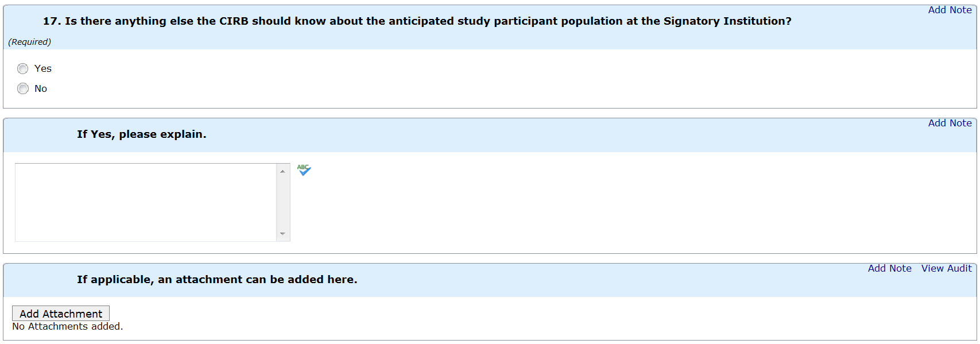The width and height of the screenshot is (980, 344).
Task: Add Note to question 17
Action: coord(950,10)
